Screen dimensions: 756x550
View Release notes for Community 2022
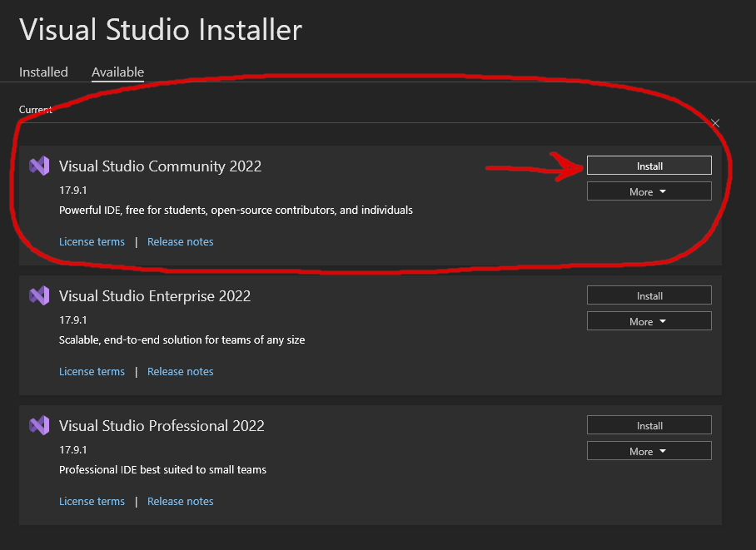180,242
